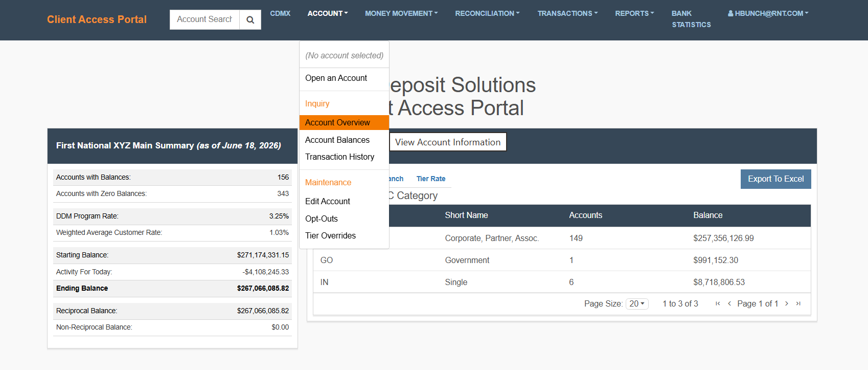Click the DDM Program Rate 3.25% value
This screenshot has width=868, height=370.
coord(279,216)
